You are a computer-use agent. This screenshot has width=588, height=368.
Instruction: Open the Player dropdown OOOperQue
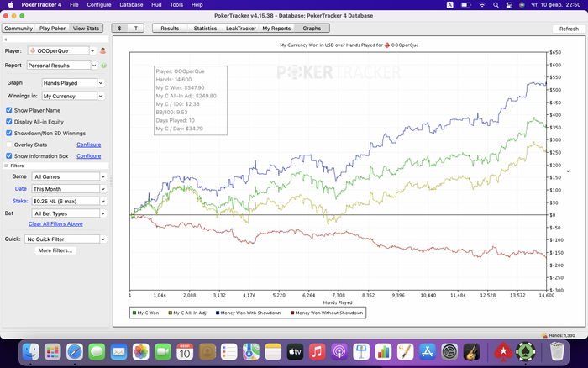[62, 50]
